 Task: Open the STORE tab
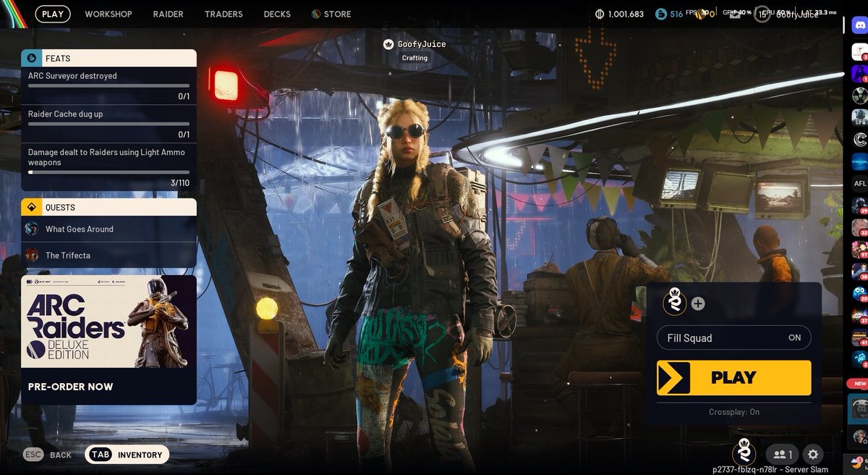point(331,14)
